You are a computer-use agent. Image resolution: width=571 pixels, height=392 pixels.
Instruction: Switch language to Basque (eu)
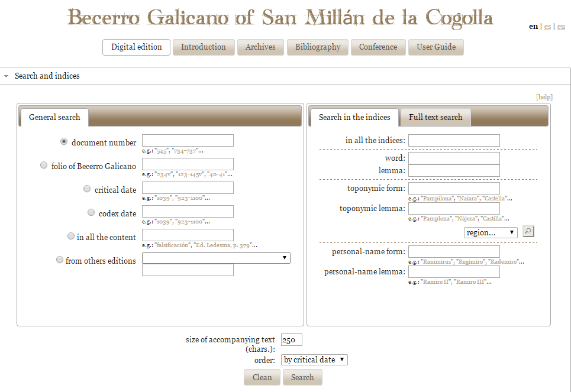pos(561,27)
